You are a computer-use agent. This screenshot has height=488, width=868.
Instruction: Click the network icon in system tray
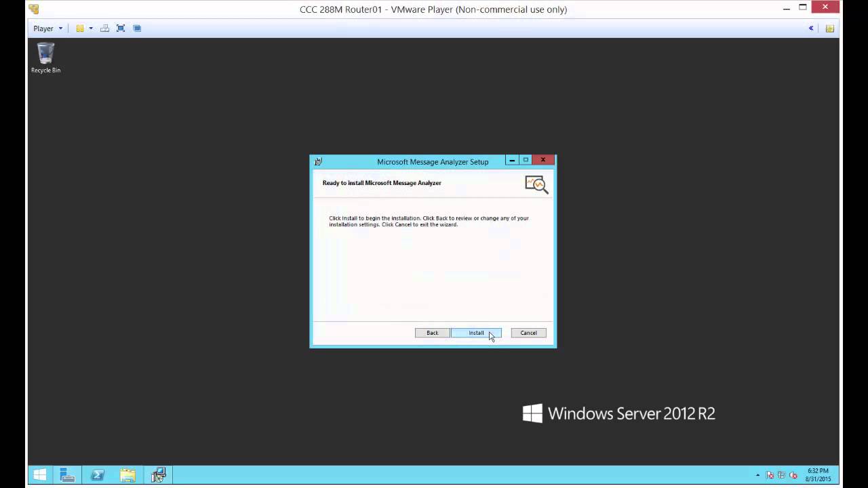pyautogui.click(x=782, y=476)
